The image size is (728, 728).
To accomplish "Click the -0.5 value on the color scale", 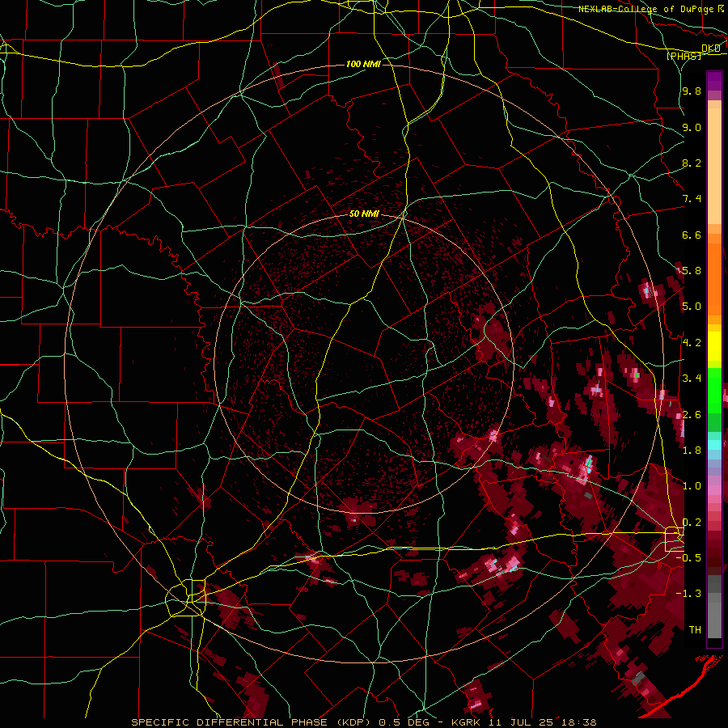I will pyautogui.click(x=689, y=557).
